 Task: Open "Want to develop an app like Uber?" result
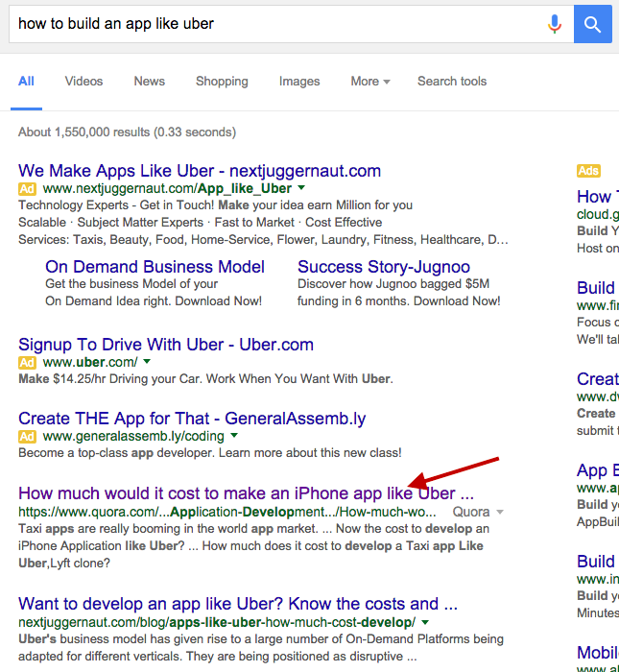238,604
